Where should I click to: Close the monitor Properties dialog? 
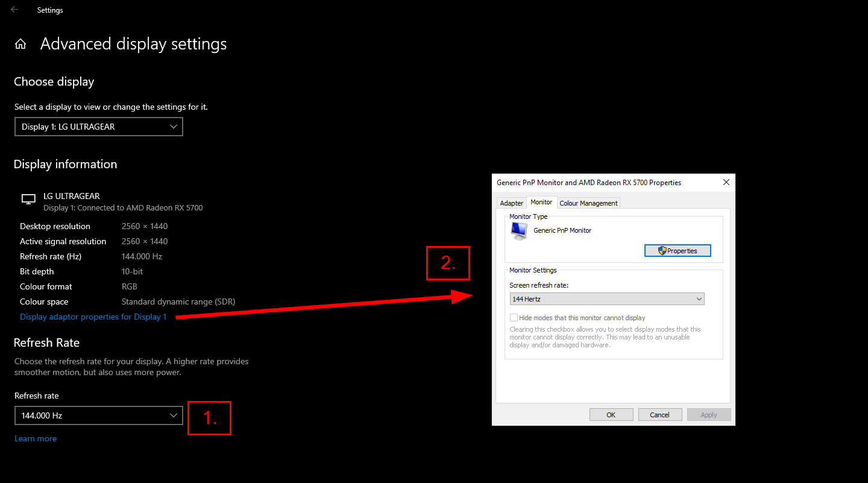726,182
